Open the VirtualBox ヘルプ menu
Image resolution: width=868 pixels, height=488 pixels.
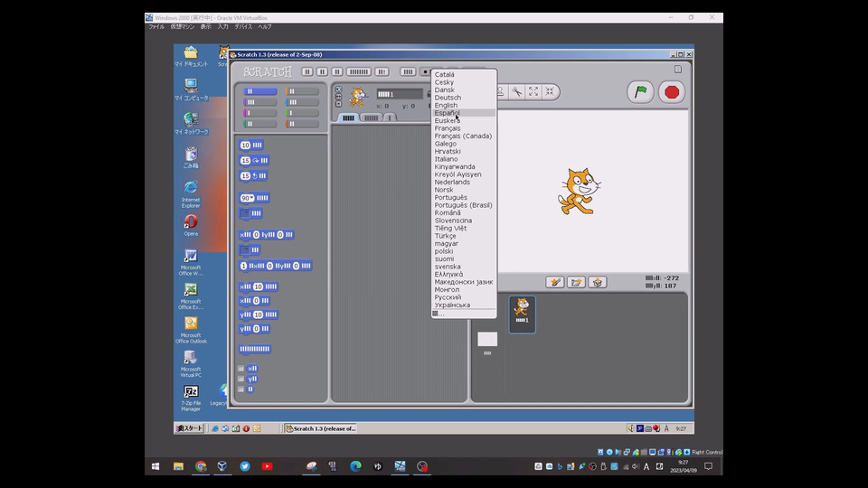(265, 26)
